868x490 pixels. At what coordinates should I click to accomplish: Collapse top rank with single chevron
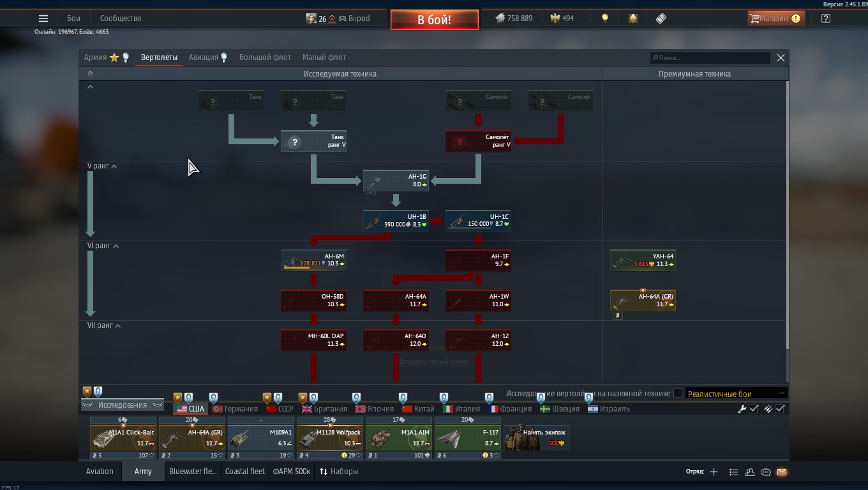pyautogui.click(x=90, y=87)
